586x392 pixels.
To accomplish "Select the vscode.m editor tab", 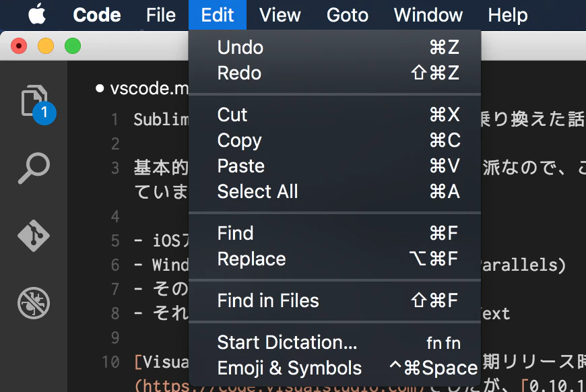I will [x=142, y=88].
